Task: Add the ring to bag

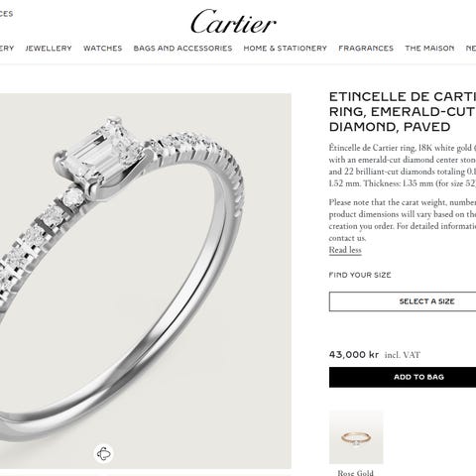Action: [403, 377]
